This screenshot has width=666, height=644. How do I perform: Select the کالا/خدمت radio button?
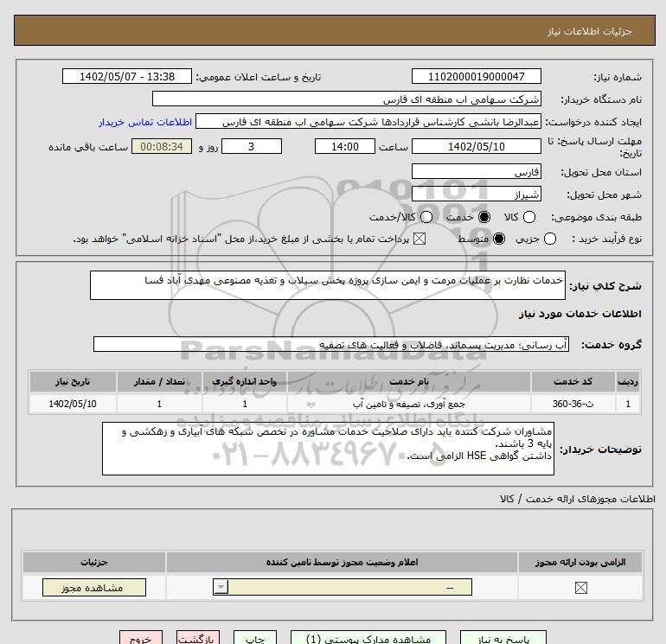tap(426, 217)
